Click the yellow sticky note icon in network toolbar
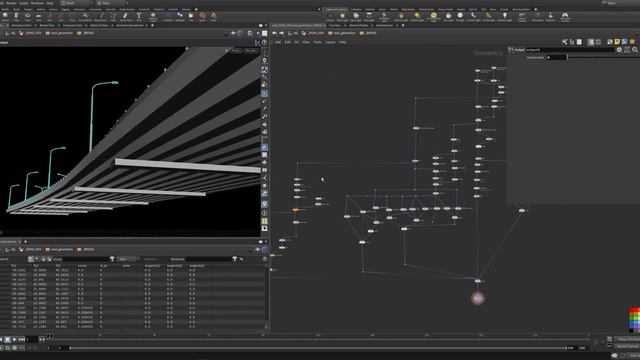 point(617,42)
